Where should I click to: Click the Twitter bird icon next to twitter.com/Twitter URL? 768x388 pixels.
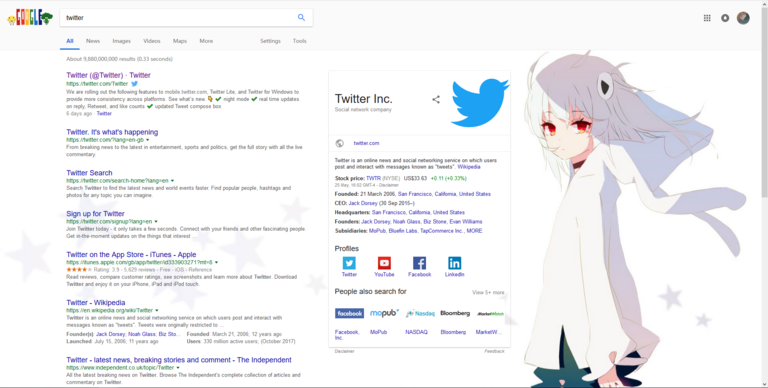(135, 84)
